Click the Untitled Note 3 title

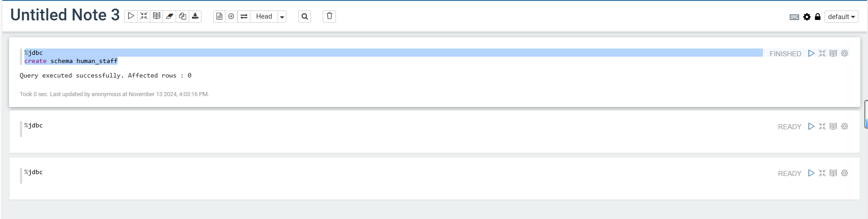(x=65, y=15)
